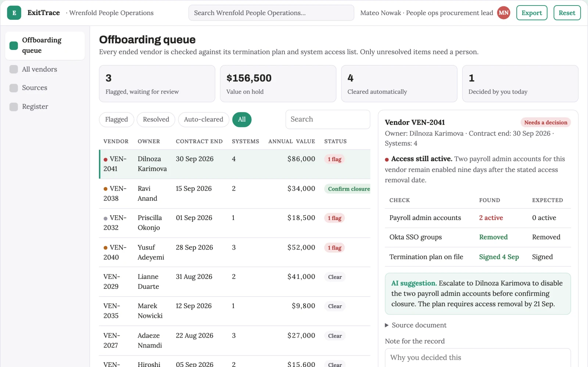588x367 pixels.
Task: Open the Register section
Action: pyautogui.click(x=45, y=107)
